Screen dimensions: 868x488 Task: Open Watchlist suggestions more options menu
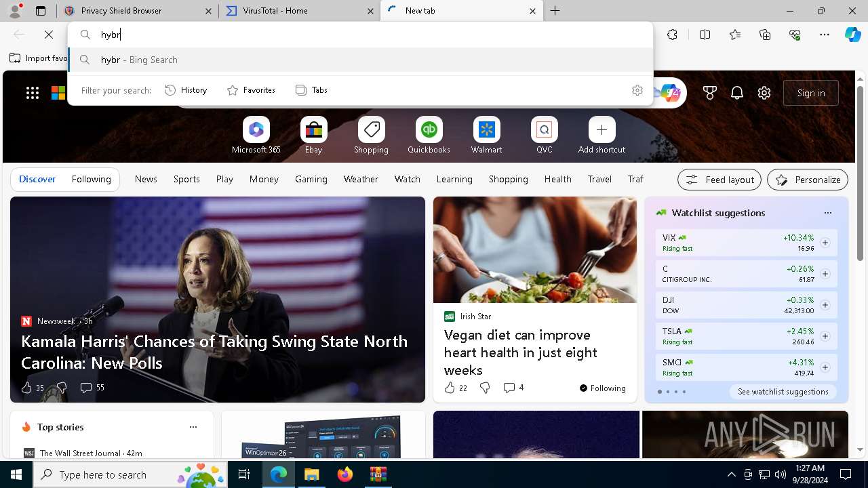tap(827, 213)
